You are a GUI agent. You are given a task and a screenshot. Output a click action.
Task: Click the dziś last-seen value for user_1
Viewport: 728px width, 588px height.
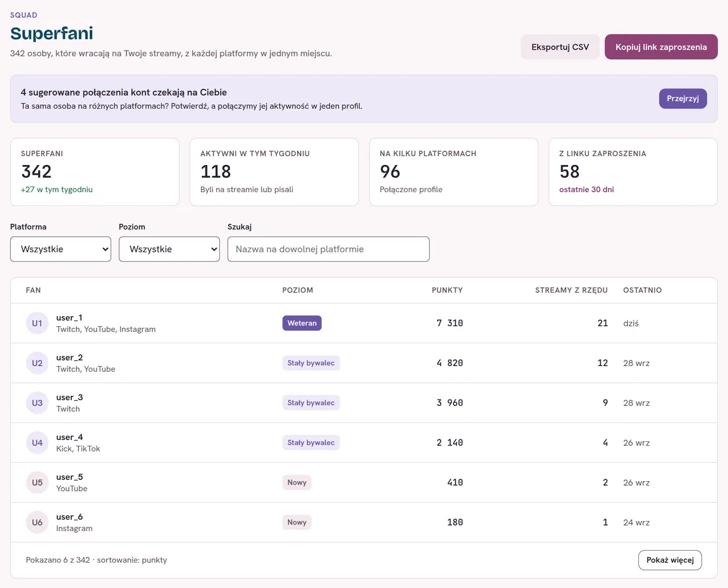pyautogui.click(x=631, y=323)
